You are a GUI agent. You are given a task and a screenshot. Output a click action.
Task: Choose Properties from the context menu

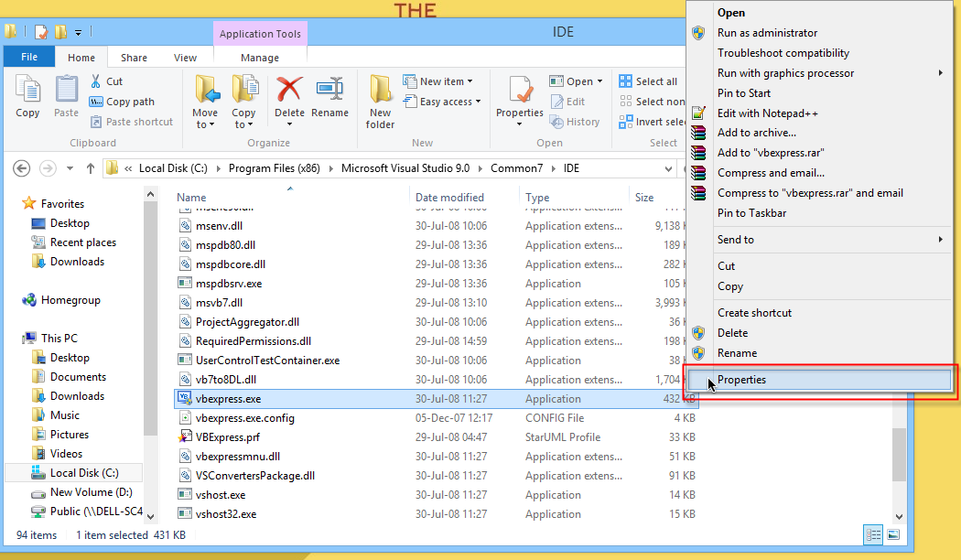coord(741,380)
